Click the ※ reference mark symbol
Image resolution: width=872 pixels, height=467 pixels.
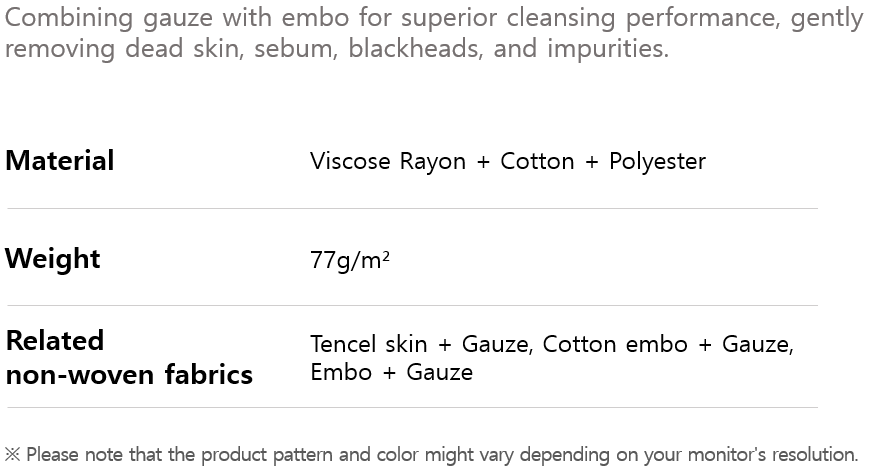point(13,454)
